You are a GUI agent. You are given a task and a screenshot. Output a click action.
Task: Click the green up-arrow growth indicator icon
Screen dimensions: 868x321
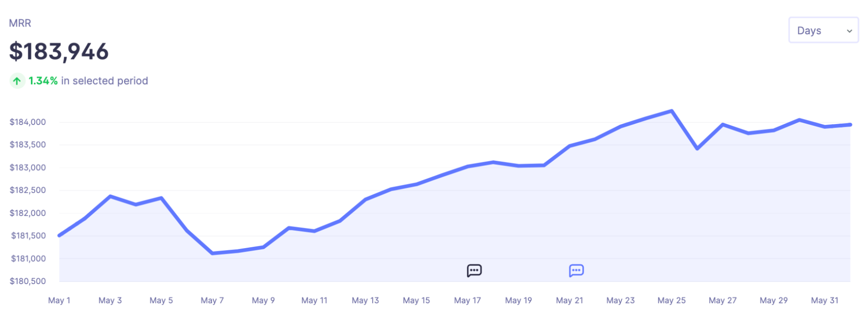(x=17, y=81)
